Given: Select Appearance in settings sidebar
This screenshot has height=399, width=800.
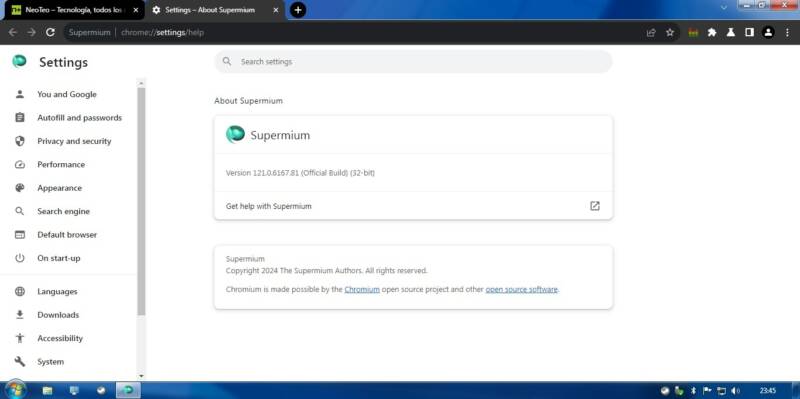Looking at the screenshot, I should 59,188.
